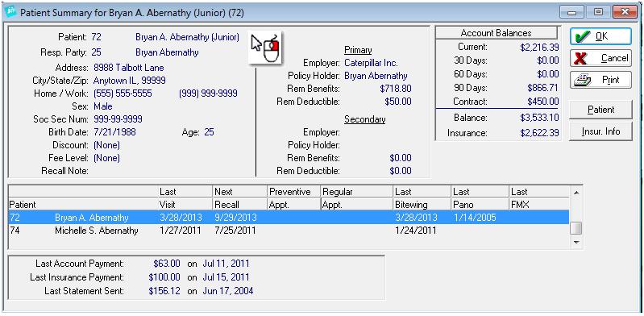Image resolution: width=644 pixels, height=316 pixels.
Task: Click the last statement amount $156.12
Action: click(x=164, y=291)
